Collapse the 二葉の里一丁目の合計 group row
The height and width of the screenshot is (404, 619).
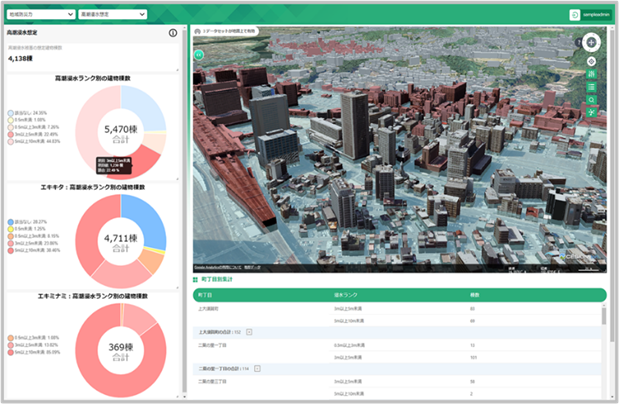point(258,368)
